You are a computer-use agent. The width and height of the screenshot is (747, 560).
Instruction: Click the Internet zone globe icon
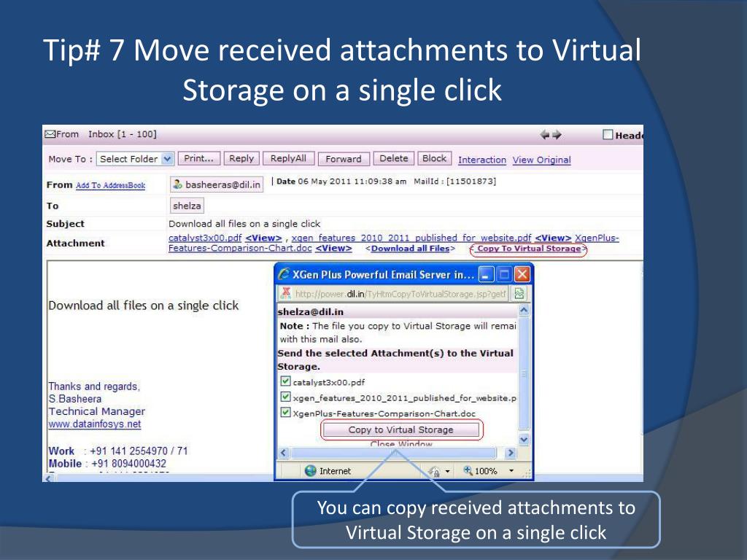[x=311, y=471]
